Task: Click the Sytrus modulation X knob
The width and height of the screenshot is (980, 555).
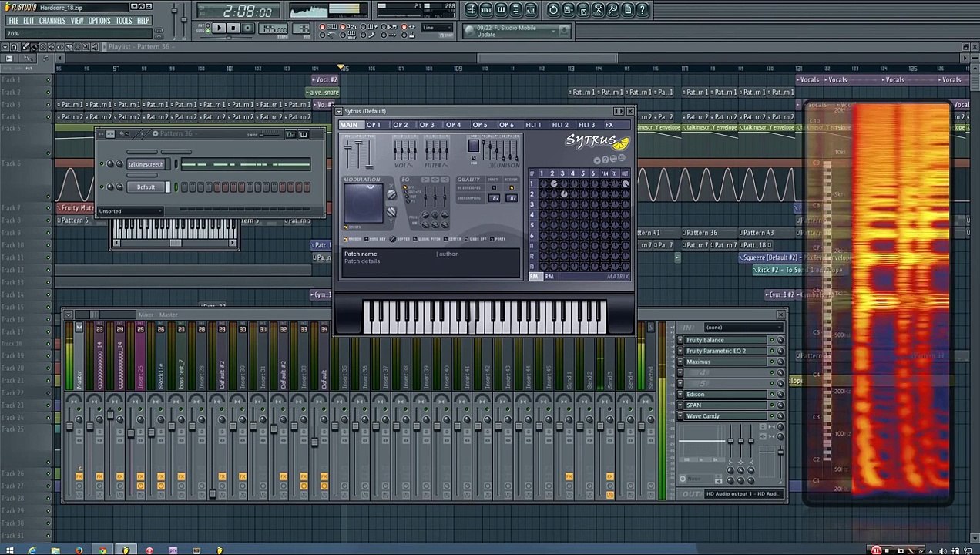Action: [x=391, y=195]
